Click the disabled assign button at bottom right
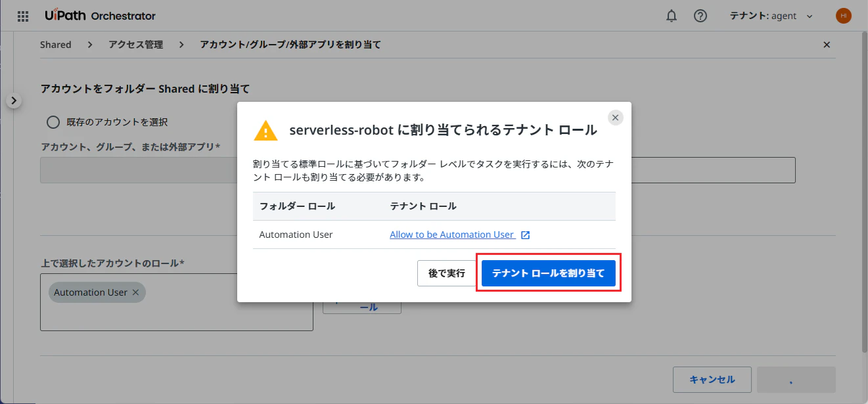868x404 pixels. coord(796,380)
